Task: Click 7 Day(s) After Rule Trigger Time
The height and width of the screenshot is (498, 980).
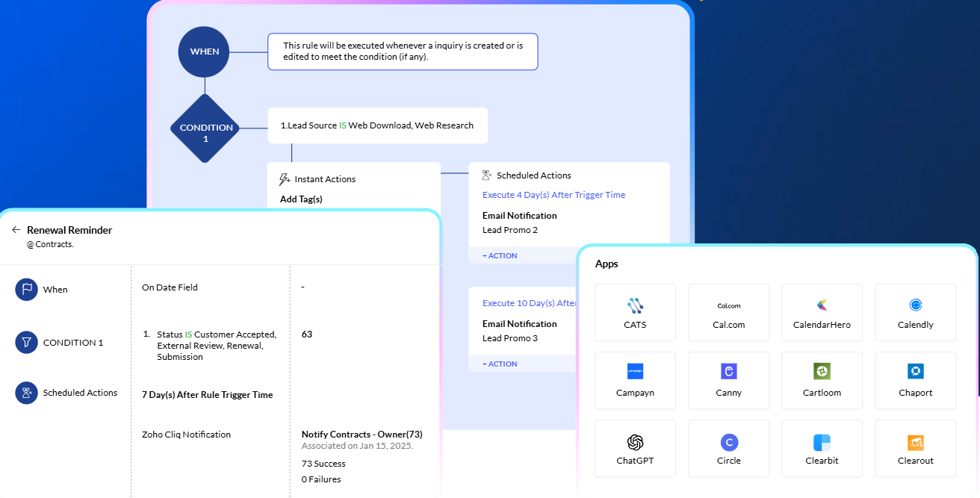Action: [207, 395]
